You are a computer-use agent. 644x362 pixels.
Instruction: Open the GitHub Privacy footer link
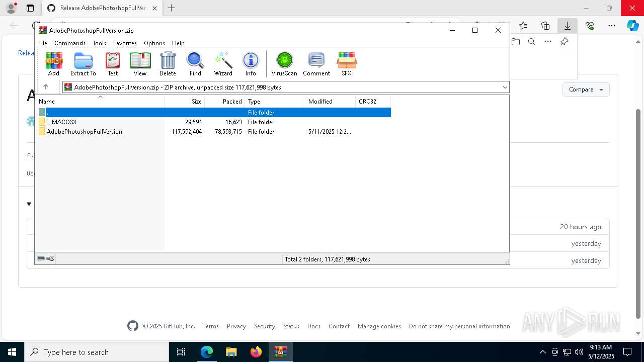(x=236, y=326)
